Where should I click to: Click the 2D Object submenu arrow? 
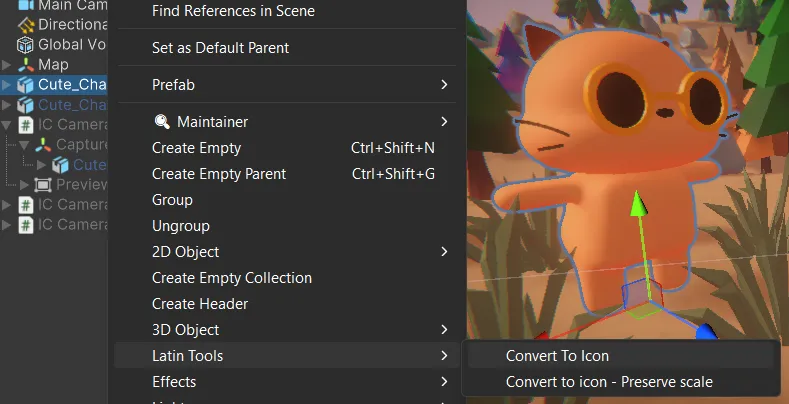444,252
